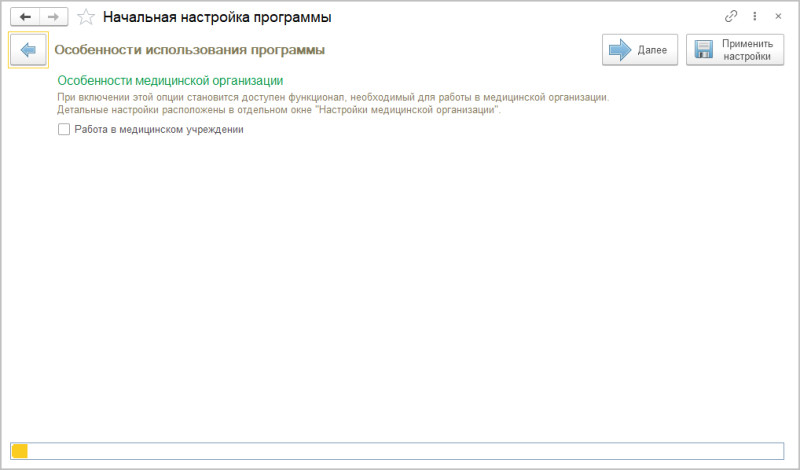Viewport: 800px width, 470px height.
Task: Click the yellow filled part of progress bar
Action: 20,451
